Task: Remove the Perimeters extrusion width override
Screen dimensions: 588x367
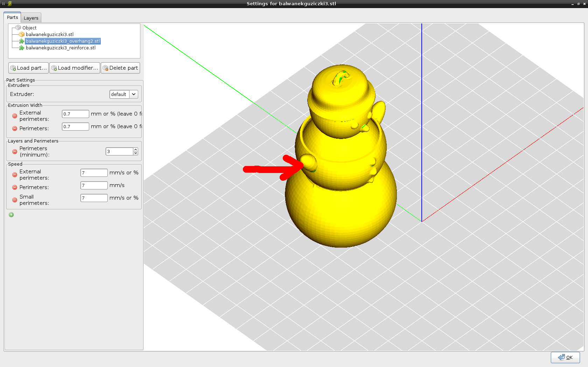Action: pos(15,129)
